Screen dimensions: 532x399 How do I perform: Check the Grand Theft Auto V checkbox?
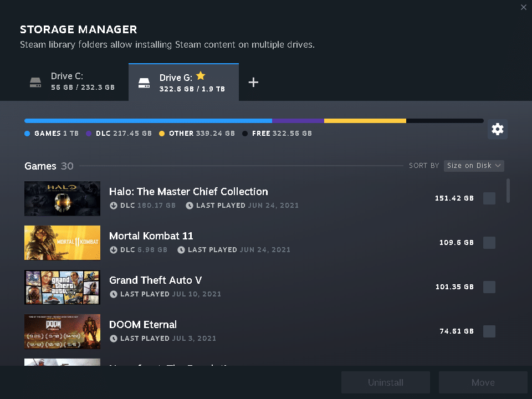click(489, 287)
